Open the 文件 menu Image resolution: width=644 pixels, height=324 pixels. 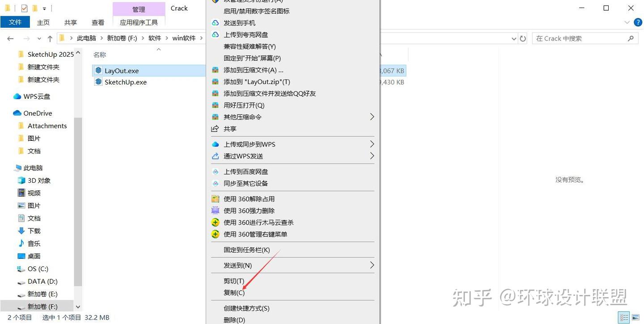[15, 22]
